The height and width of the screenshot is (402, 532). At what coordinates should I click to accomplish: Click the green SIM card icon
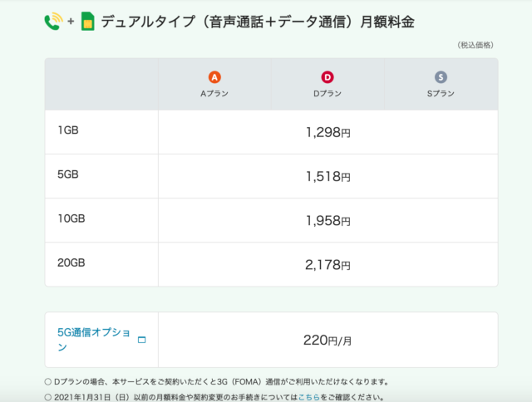[87, 22]
